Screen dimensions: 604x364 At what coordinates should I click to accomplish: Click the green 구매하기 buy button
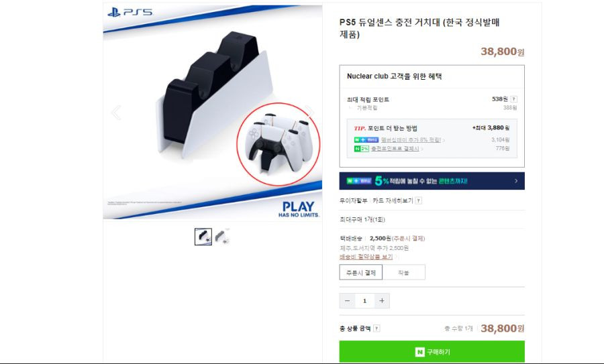(x=432, y=351)
